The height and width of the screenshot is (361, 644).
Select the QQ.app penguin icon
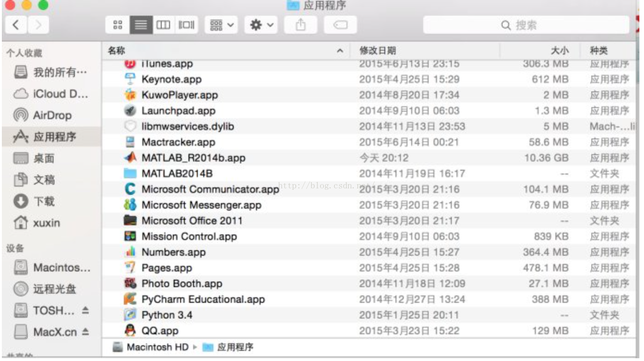tap(130, 331)
